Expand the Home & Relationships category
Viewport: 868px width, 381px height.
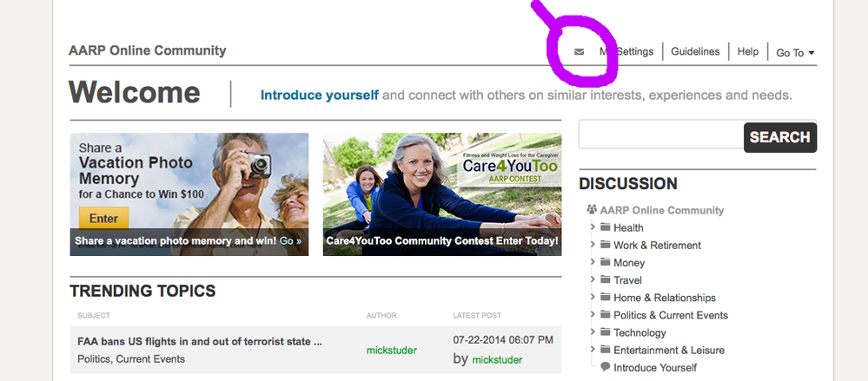[x=593, y=297]
